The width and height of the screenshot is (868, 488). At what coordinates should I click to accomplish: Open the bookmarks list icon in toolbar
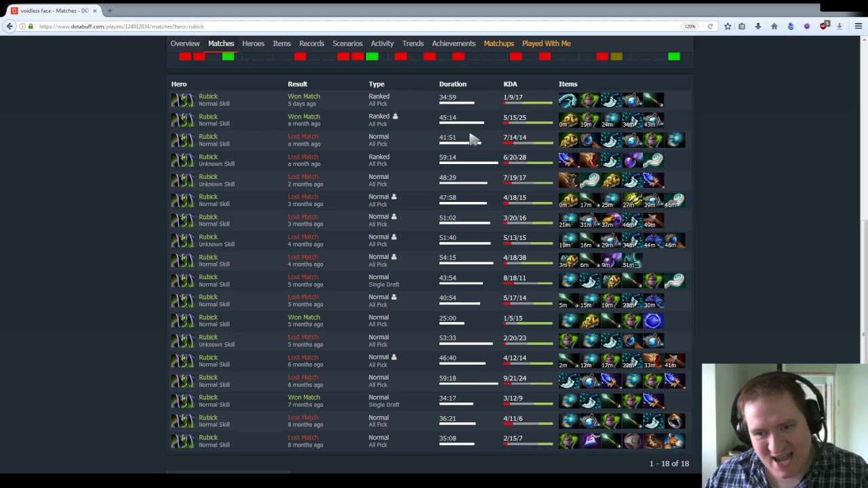coord(742,26)
